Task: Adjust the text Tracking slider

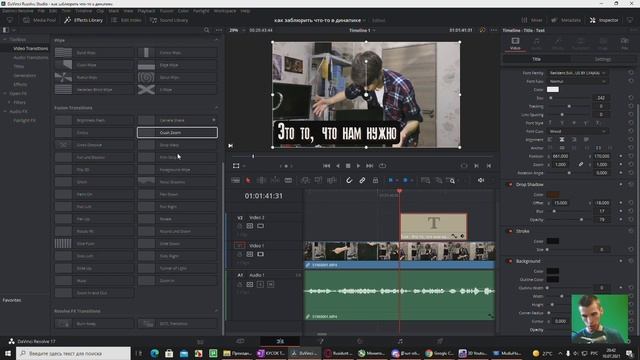Action: pos(569,107)
